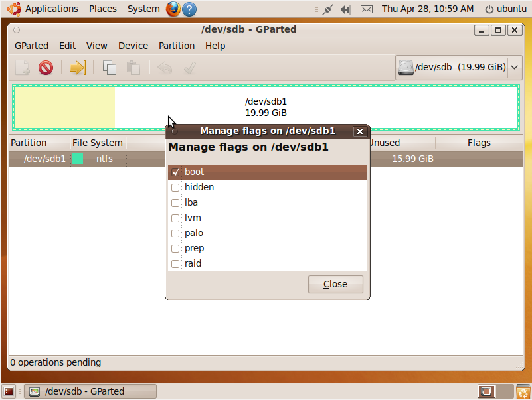532x400 pixels.
Task: Click the 0 operations pending status text
Action: 56,362
